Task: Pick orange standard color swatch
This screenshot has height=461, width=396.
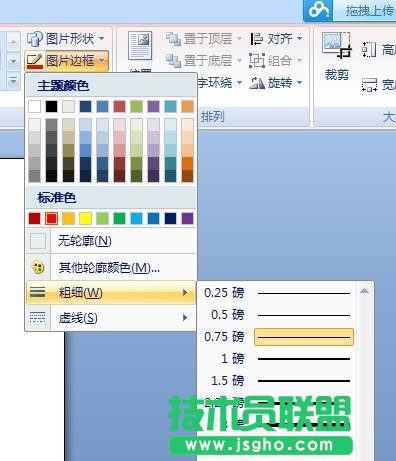Action: tap(68, 218)
